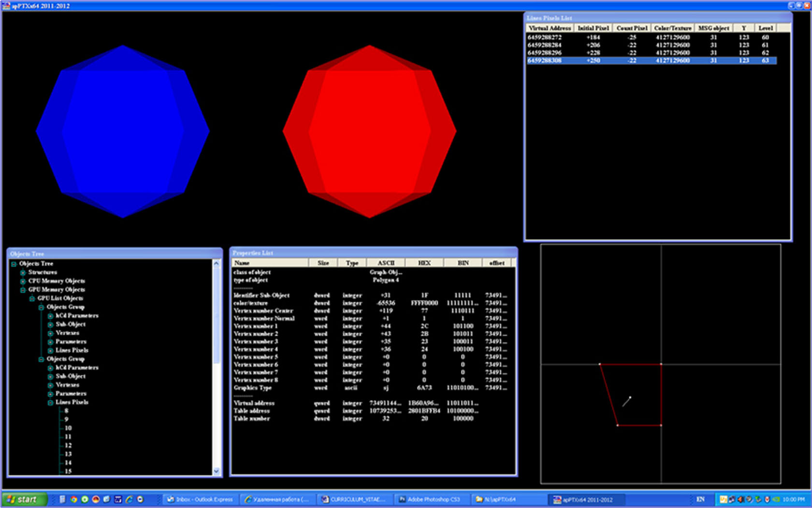
Task: Switch to Adobe Photoshop CS3 in taskbar
Action: [429, 499]
